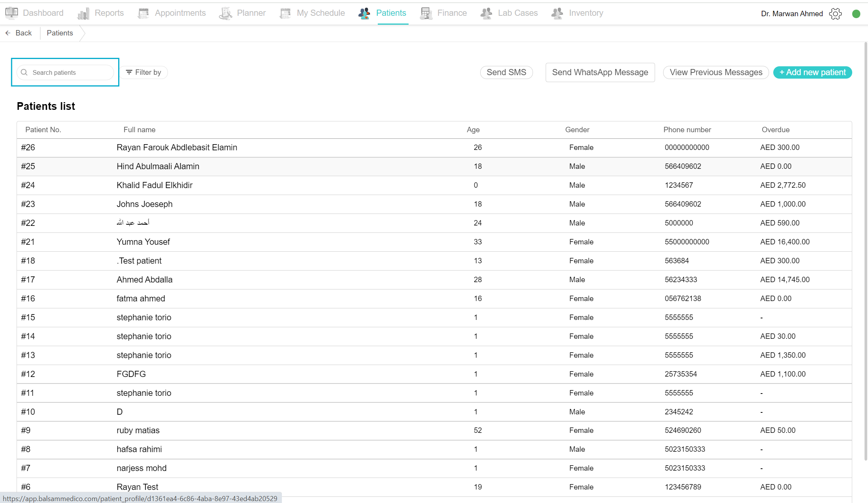Screen dimensions: 868x503
Task: Click the Dashboard monitor icon
Action: pos(12,13)
